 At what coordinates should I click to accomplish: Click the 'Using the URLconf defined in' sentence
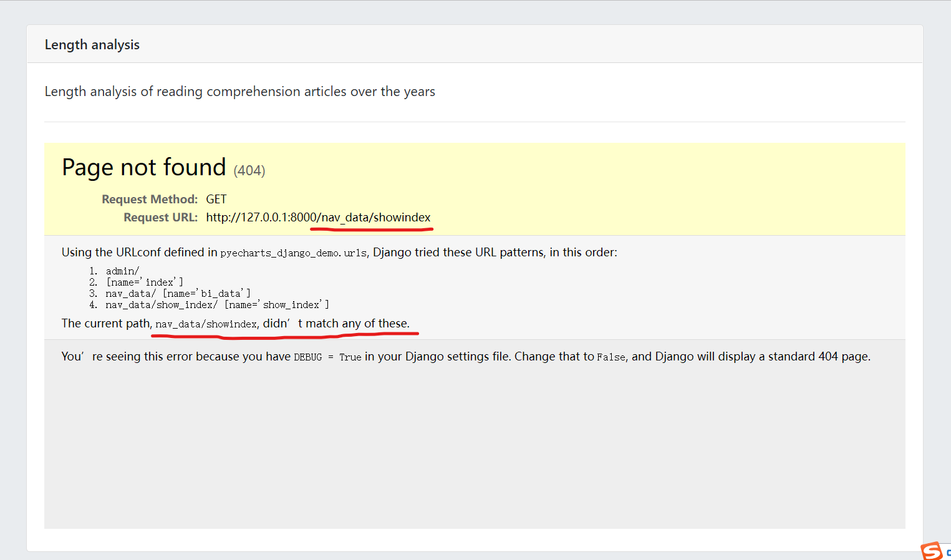tap(339, 253)
